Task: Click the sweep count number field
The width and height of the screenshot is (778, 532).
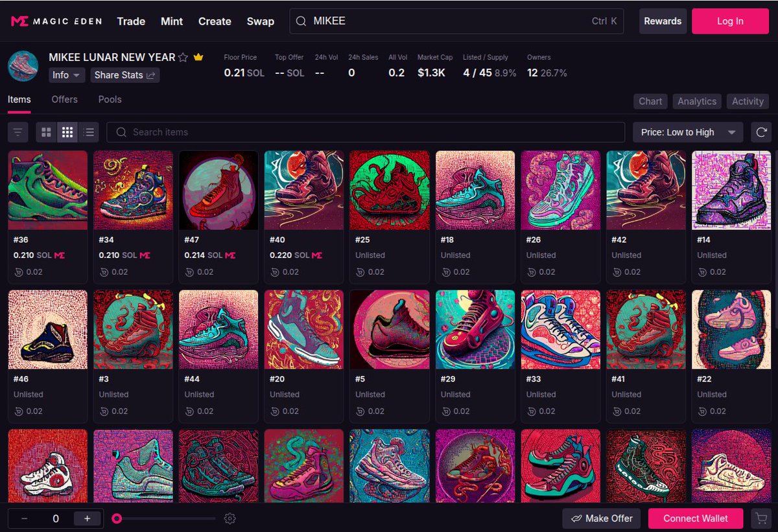Action: [x=55, y=518]
